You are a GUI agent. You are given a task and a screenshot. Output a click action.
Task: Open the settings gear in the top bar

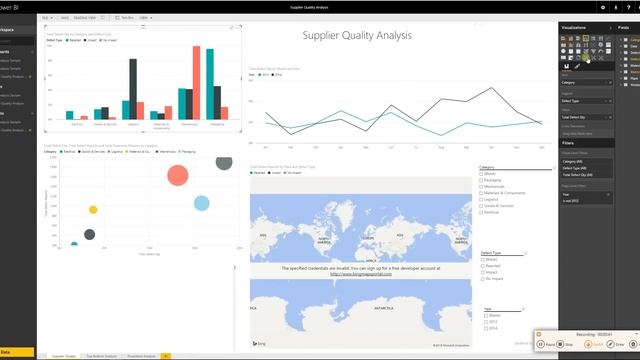(x=603, y=7)
